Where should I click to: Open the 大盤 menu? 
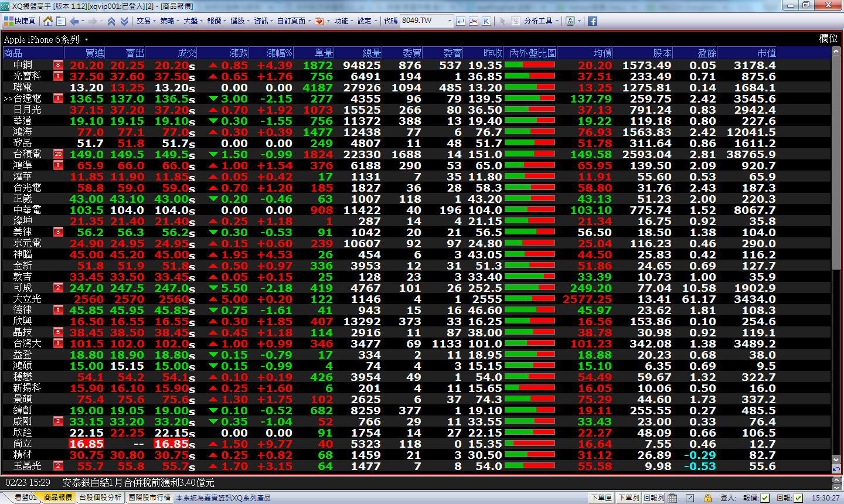(192, 21)
